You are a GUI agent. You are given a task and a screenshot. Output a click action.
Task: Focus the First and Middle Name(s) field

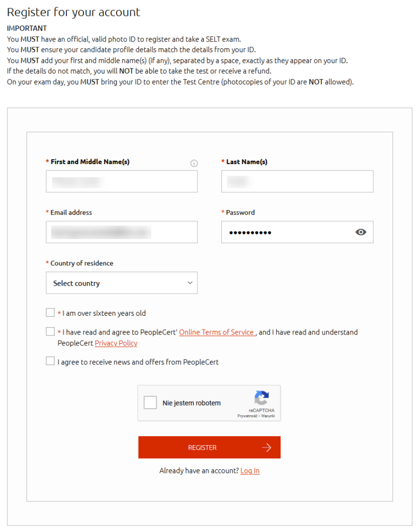(x=121, y=181)
